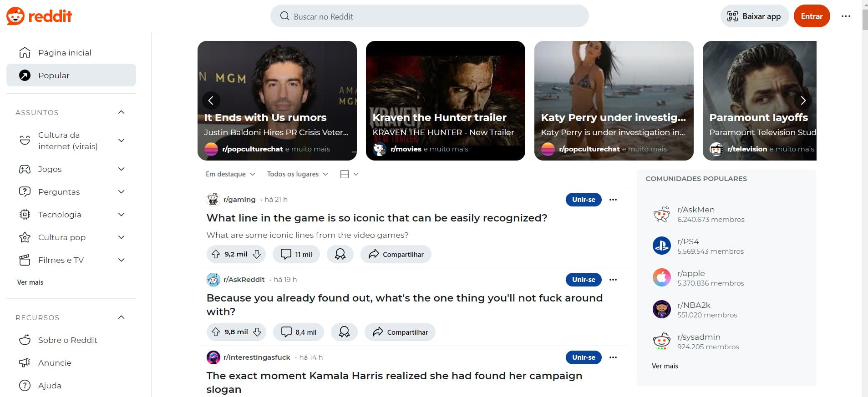
Task: Expand the Jogos topic
Action: [x=121, y=169]
